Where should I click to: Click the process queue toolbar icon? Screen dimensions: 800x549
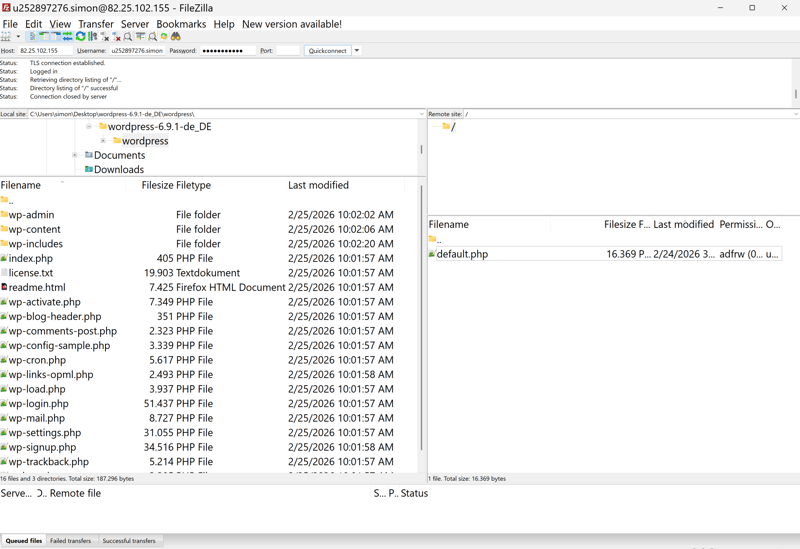pyautogui.click(x=93, y=37)
